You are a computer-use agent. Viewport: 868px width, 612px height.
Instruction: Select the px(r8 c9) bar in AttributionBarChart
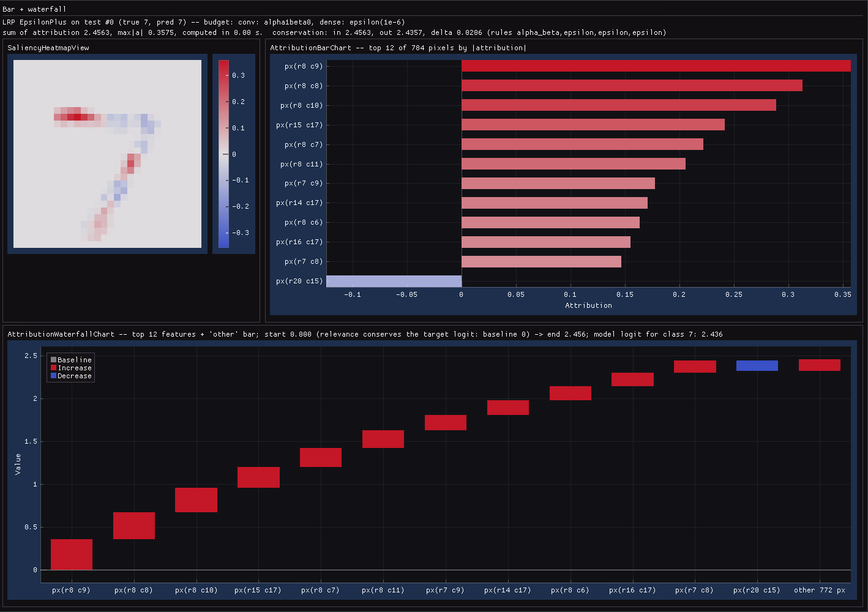(656, 66)
